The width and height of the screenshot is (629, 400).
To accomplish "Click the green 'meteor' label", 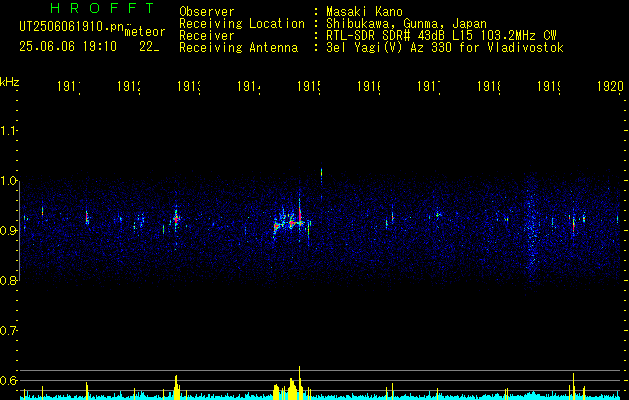I will click(x=145, y=32).
